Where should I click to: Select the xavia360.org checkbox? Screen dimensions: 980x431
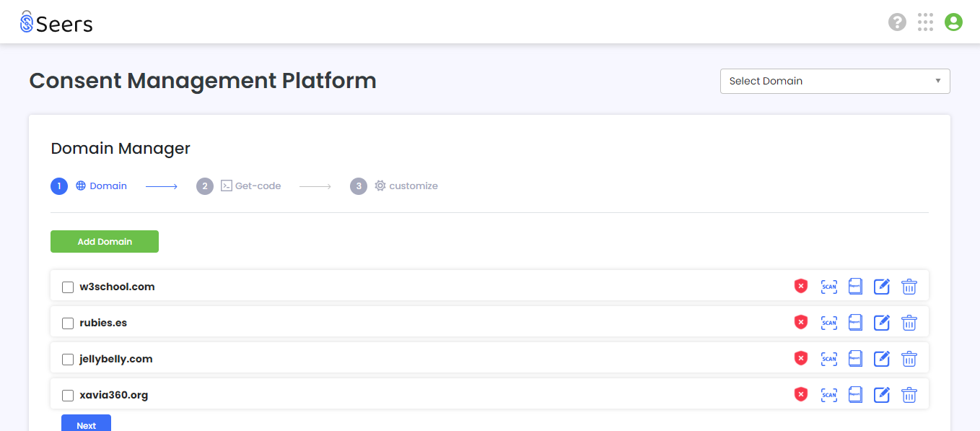tap(68, 396)
